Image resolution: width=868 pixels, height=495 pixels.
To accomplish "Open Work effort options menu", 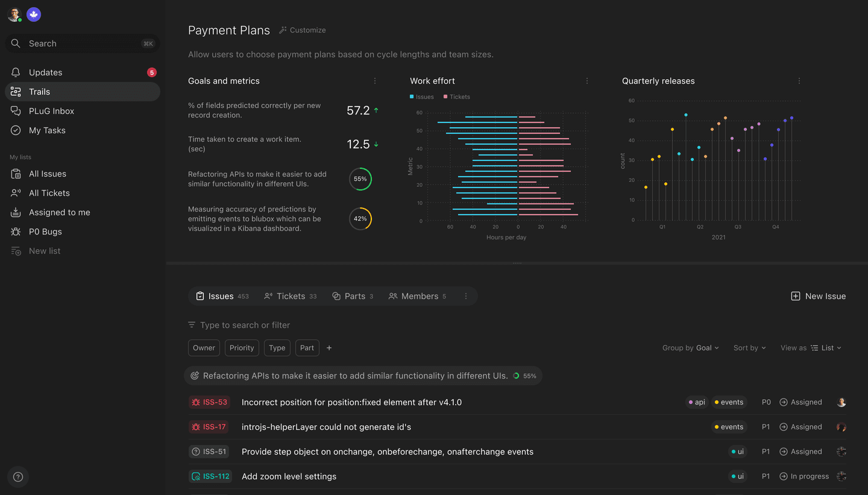I will pyautogui.click(x=587, y=81).
